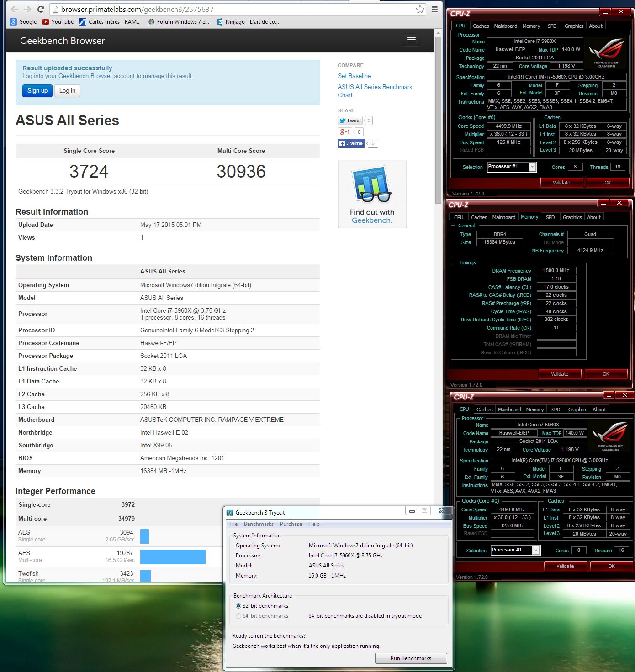Click the Run Benchmarks button
Viewport: 635px width, 672px height.
click(x=411, y=658)
